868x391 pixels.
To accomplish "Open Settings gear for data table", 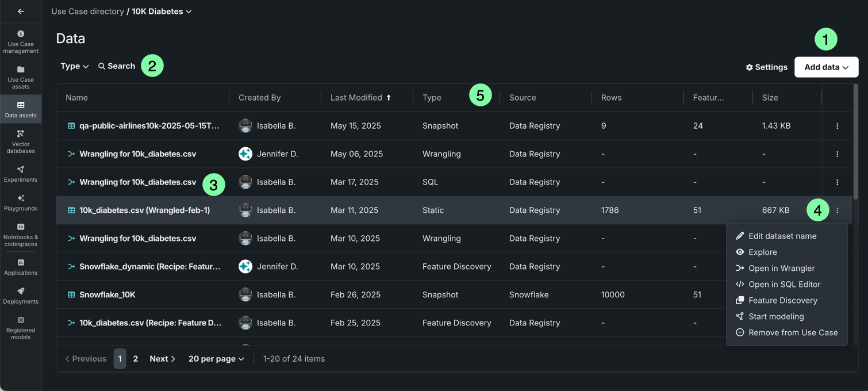I will (x=766, y=67).
